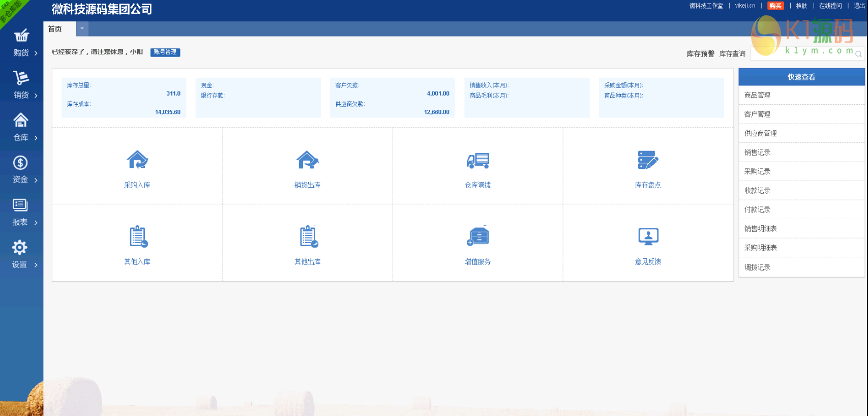Click the 仓库调拨 truck icon

click(477, 161)
